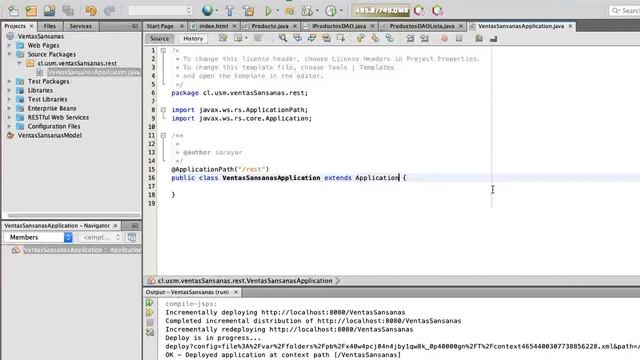640x360 pixels.
Task: Switch to ProductosDAOLista.java editor tab
Action: click(422, 26)
